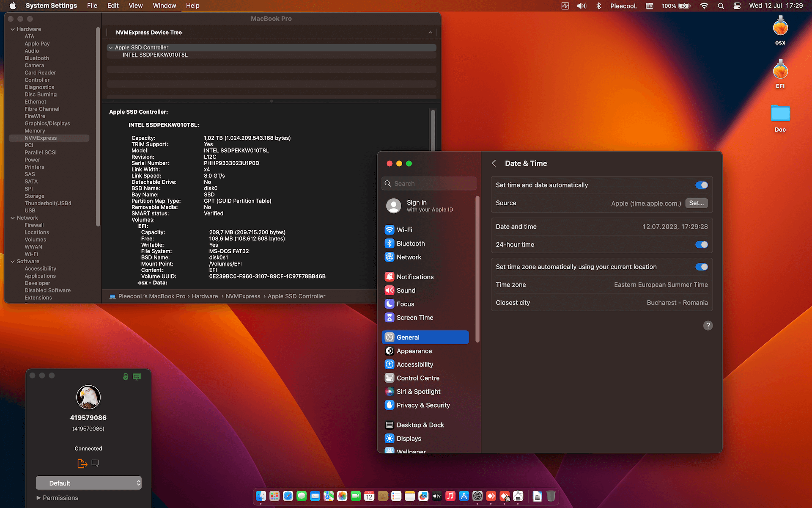Open Notifications pane in System Settings
The width and height of the screenshot is (812, 508).
pos(425,277)
